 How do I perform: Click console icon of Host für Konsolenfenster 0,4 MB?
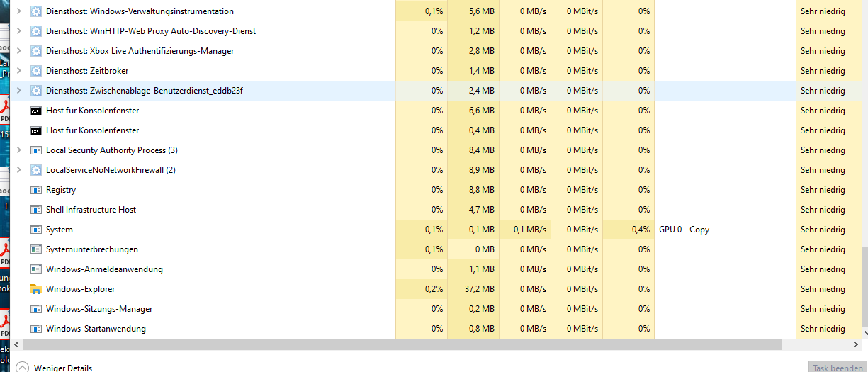click(x=36, y=130)
